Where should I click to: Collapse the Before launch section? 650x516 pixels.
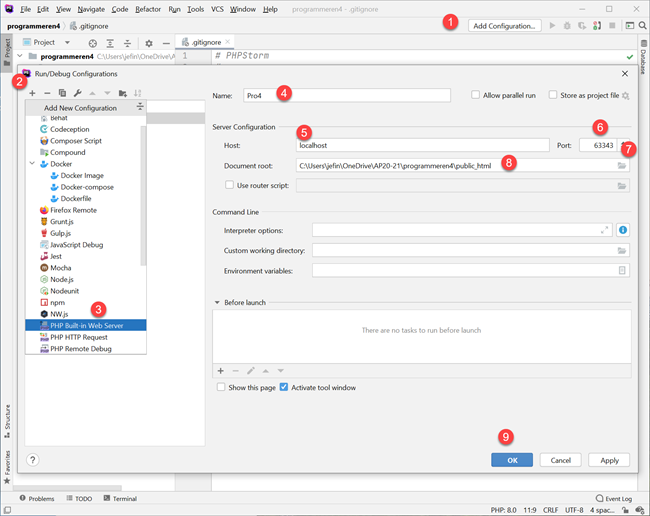(x=217, y=303)
